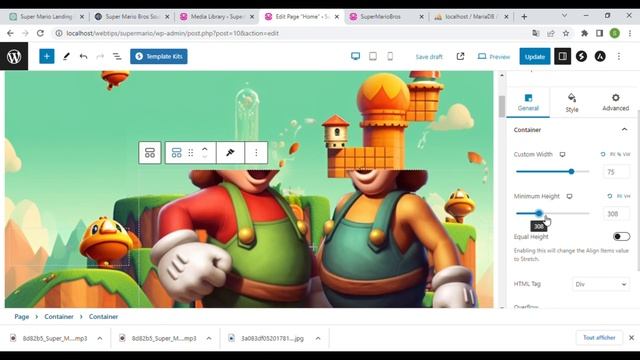Screen dimensions: 640x360
Task: Click Tout afficher in downloads bar
Action: [x=599, y=338]
